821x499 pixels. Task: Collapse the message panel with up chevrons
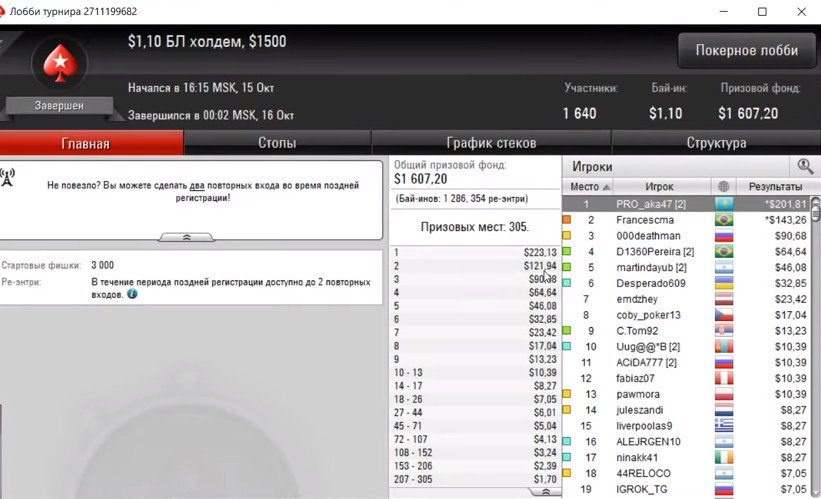(x=186, y=237)
